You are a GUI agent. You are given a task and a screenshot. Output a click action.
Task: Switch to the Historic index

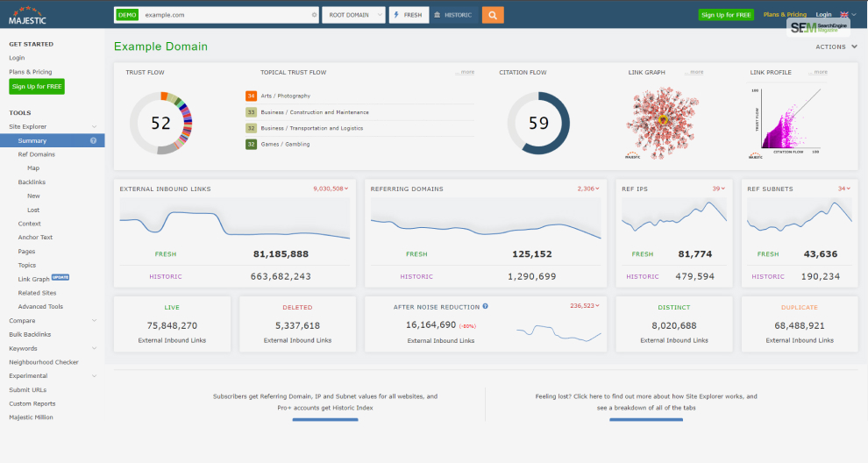(454, 15)
